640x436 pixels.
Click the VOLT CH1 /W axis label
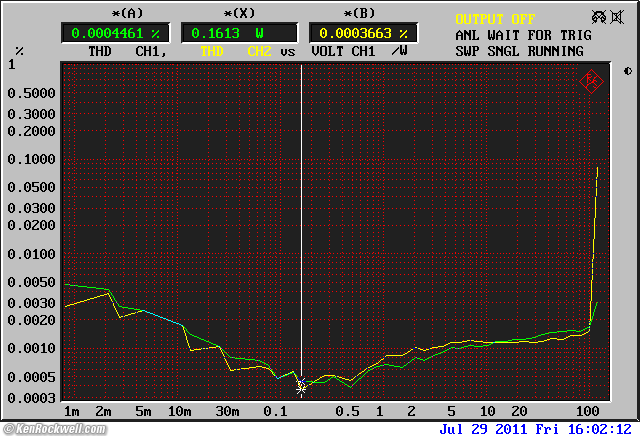click(x=359, y=50)
